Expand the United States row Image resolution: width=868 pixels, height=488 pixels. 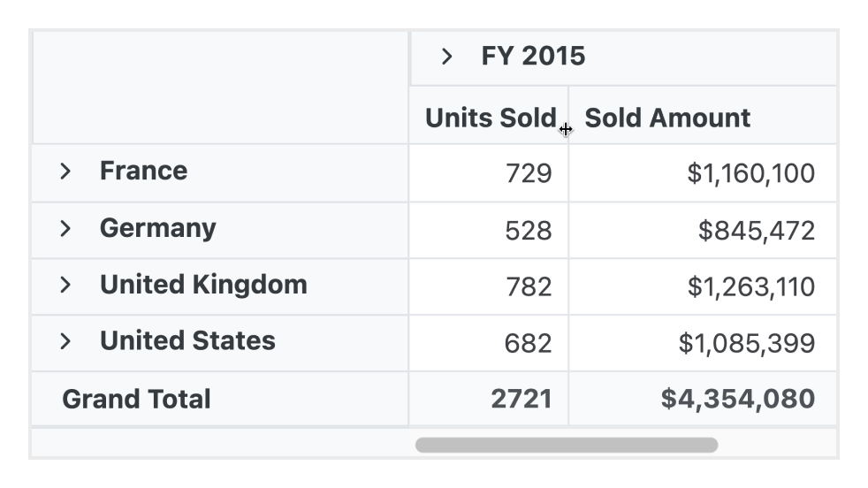pyautogui.click(x=65, y=341)
